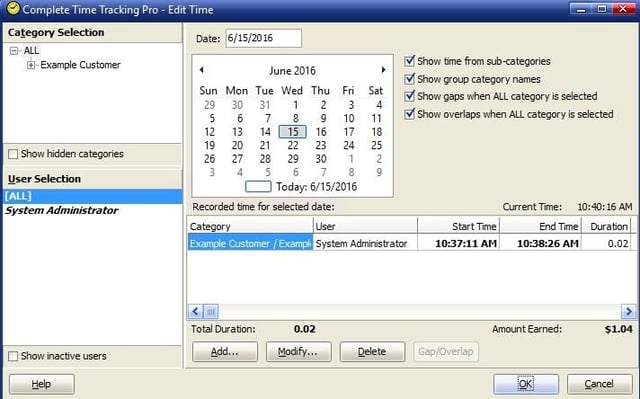The width and height of the screenshot is (640, 399).
Task: Sort by Start Time column header
Action: pos(458,226)
